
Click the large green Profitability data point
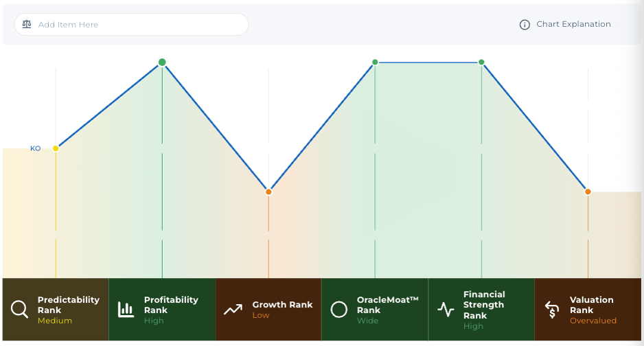162,62
